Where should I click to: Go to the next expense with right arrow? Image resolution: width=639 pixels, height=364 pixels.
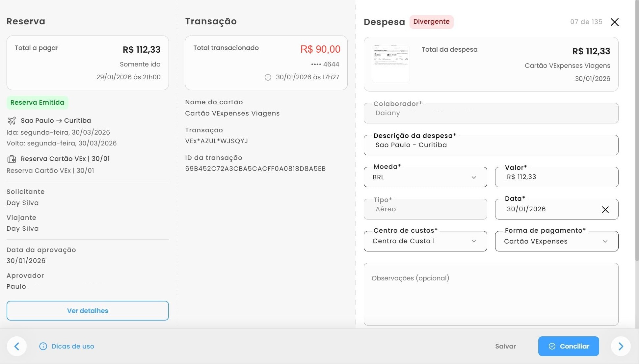tap(621, 346)
